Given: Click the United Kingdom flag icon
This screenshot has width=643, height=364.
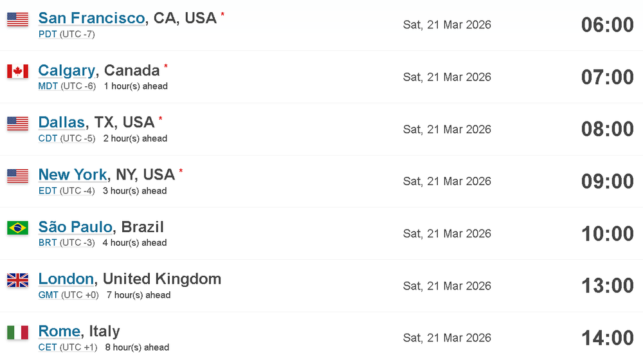Looking at the screenshot, I should (x=17, y=280).
